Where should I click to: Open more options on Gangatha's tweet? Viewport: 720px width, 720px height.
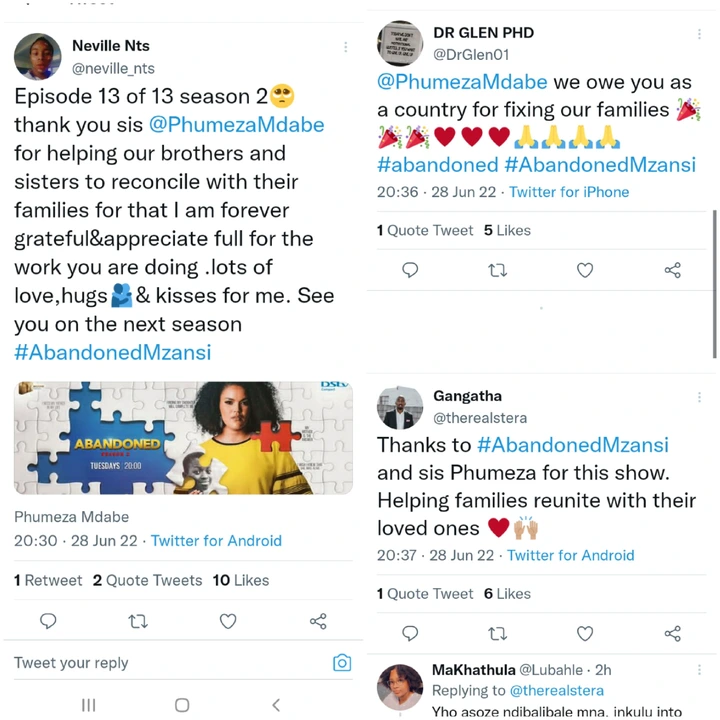pyautogui.click(x=699, y=397)
